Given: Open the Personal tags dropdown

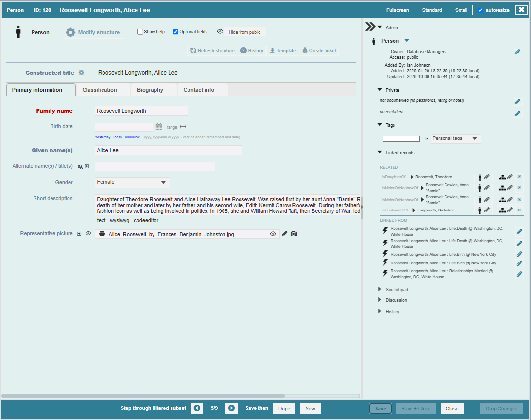Looking at the screenshot, I should click(456, 139).
